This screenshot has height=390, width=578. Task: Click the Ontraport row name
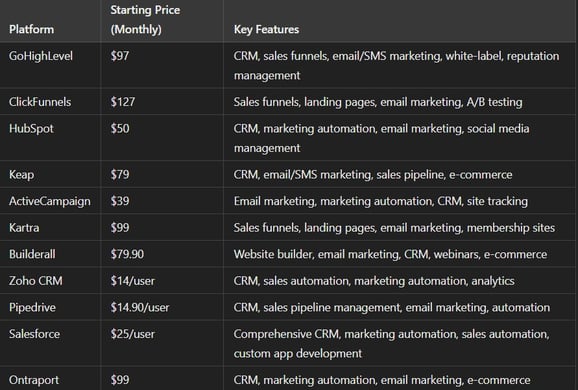click(34, 380)
